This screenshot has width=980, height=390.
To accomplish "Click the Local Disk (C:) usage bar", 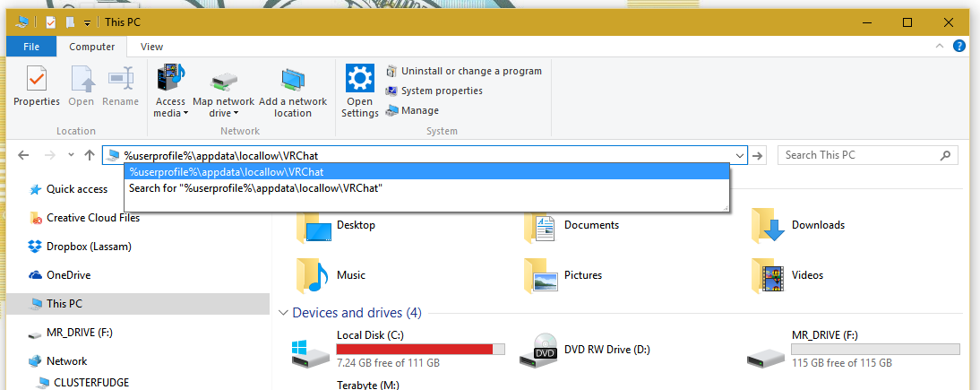I will click(421, 350).
